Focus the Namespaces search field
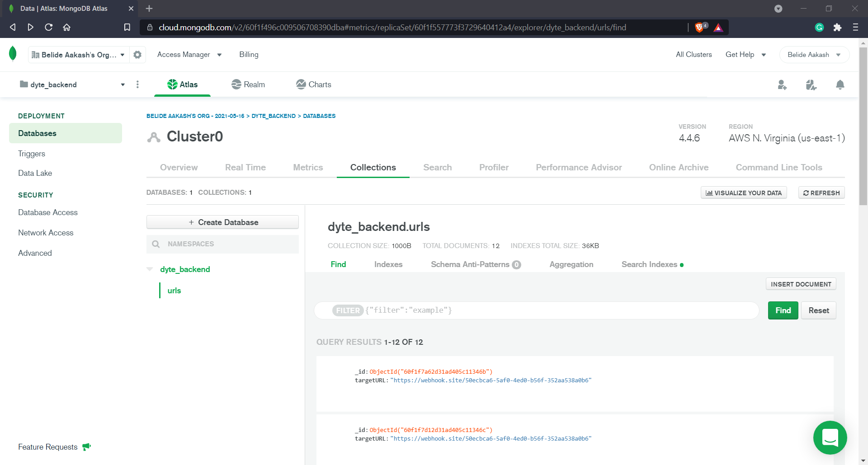The width and height of the screenshot is (868, 465). [222, 244]
